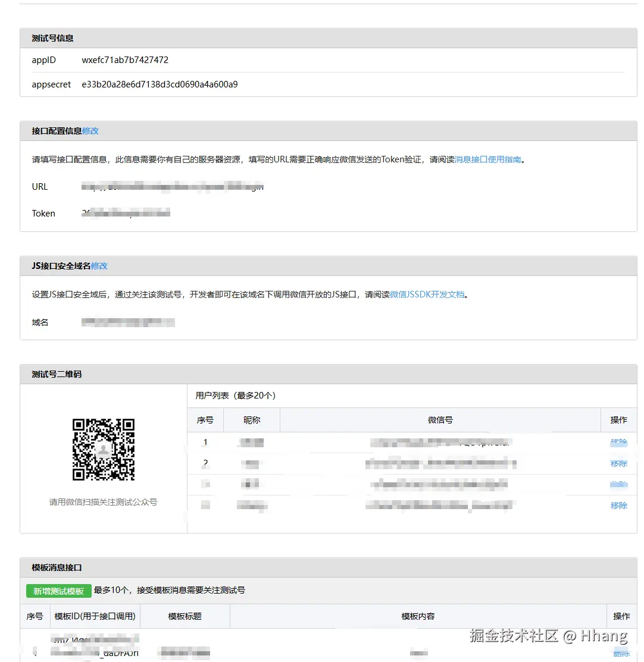Click the 测试号二维码 section header
This screenshot has height=662, width=644.
tap(329, 375)
